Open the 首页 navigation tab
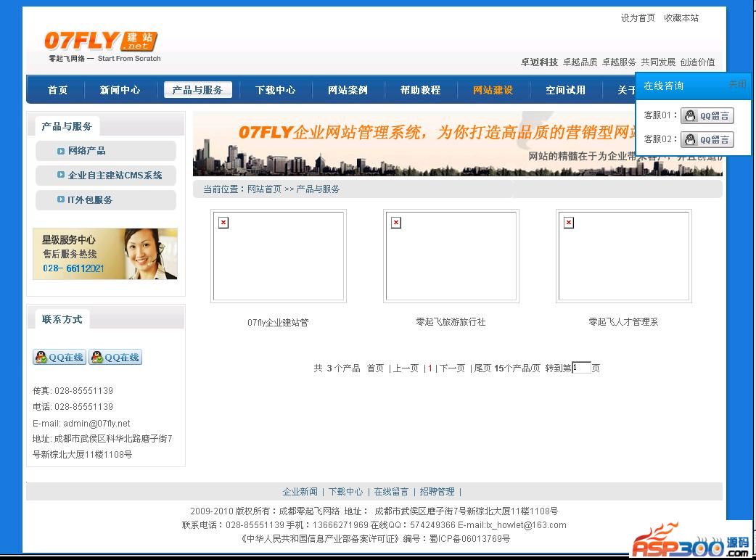The height and width of the screenshot is (560, 756). click(x=57, y=90)
